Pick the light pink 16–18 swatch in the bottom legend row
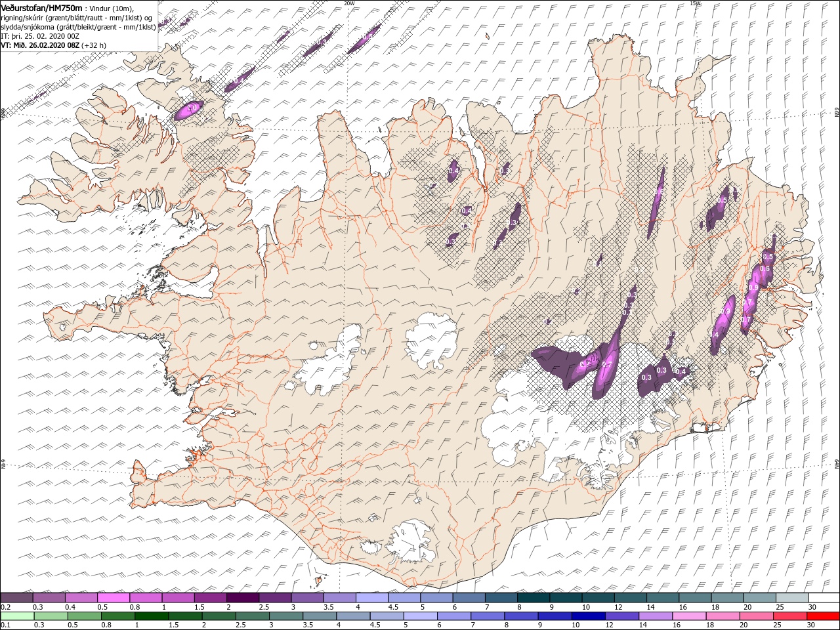Screen dimensions: 840x630 pyautogui.click(x=688, y=616)
